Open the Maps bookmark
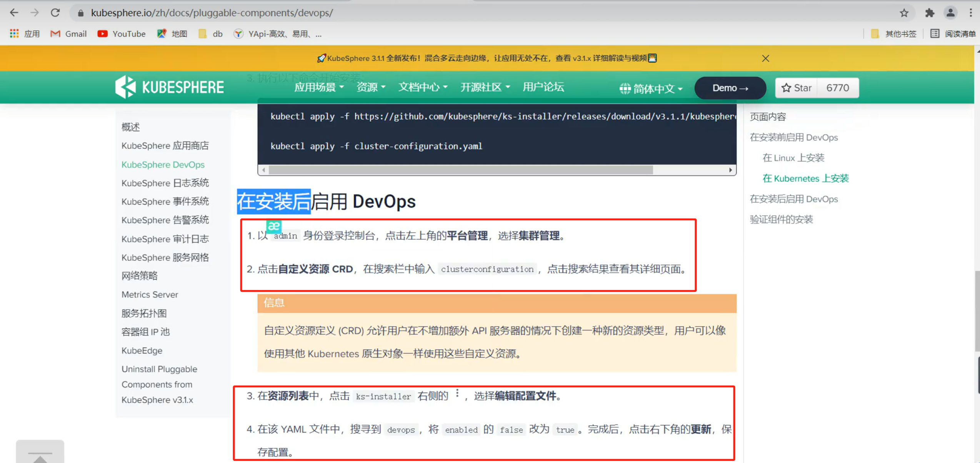 tap(172, 34)
